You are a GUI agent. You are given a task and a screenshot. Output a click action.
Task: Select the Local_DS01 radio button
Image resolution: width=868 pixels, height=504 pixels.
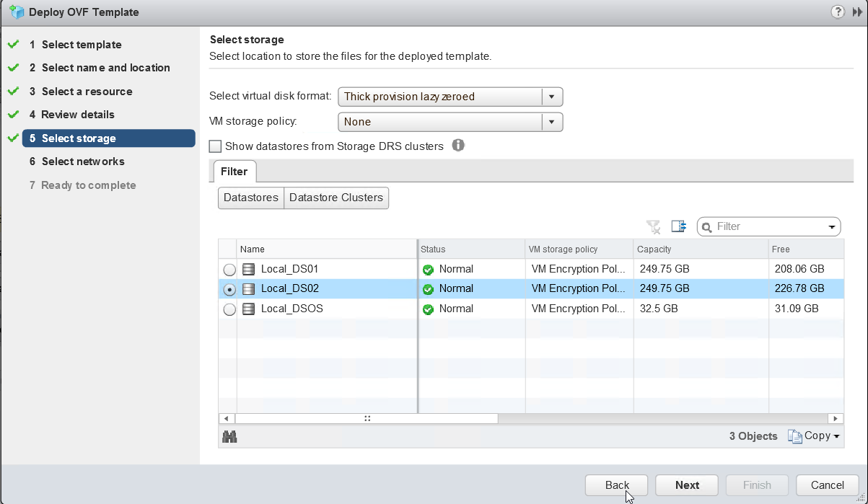[229, 270]
